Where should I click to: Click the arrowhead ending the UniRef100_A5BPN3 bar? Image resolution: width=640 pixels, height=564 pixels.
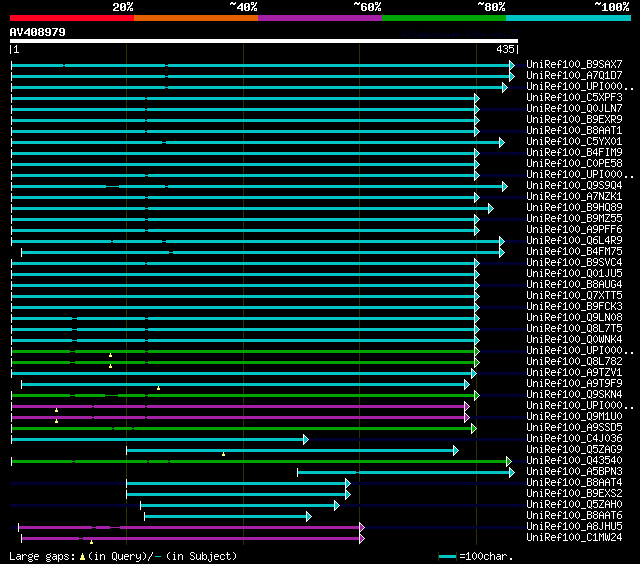tap(511, 472)
